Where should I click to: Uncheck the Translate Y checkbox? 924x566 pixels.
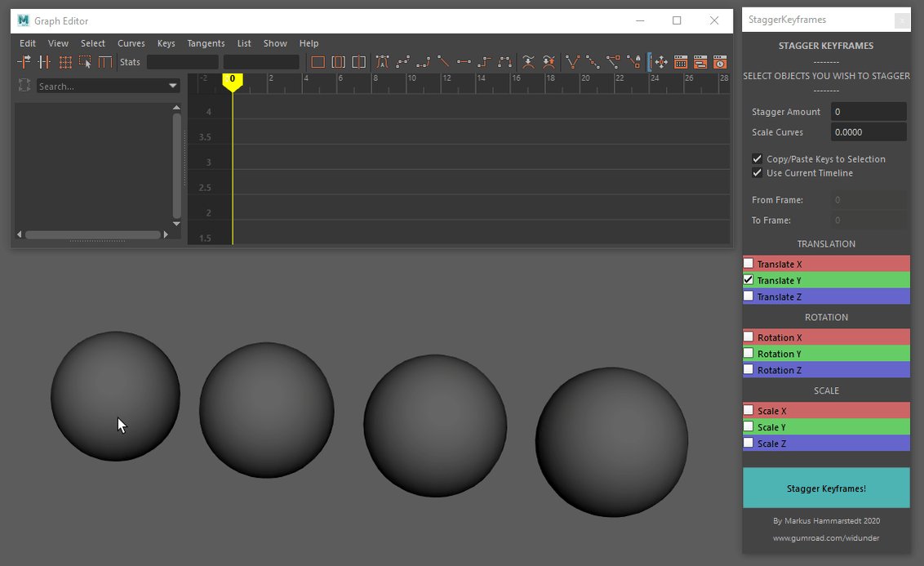[x=749, y=280]
